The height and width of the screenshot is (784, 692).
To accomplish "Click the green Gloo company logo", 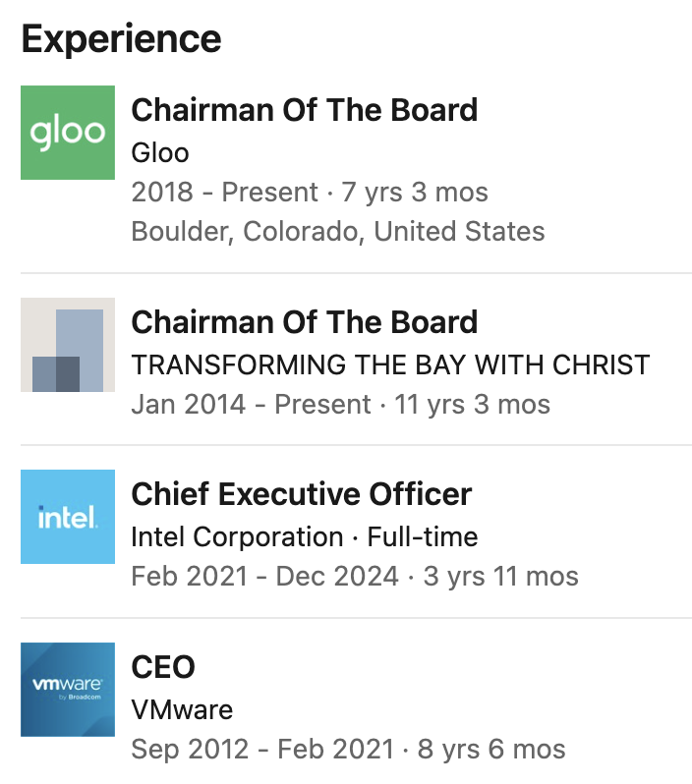I will (68, 133).
